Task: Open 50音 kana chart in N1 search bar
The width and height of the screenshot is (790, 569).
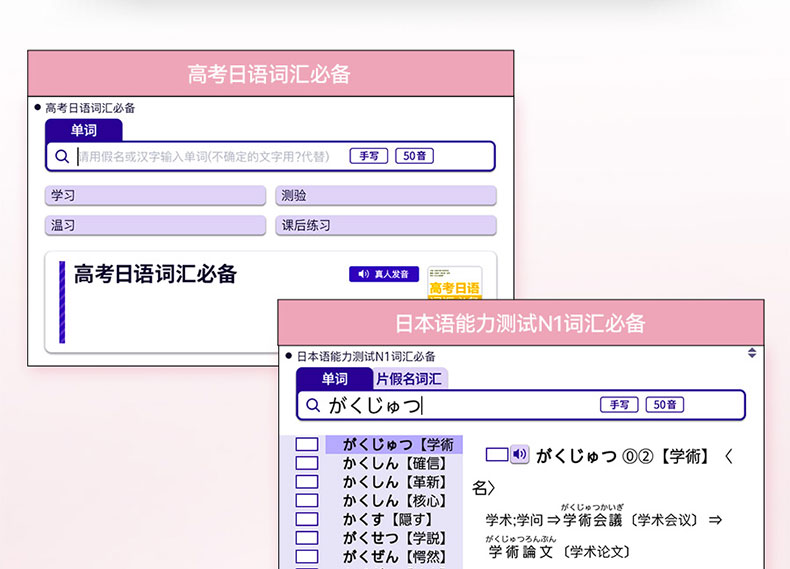Action: click(x=665, y=405)
